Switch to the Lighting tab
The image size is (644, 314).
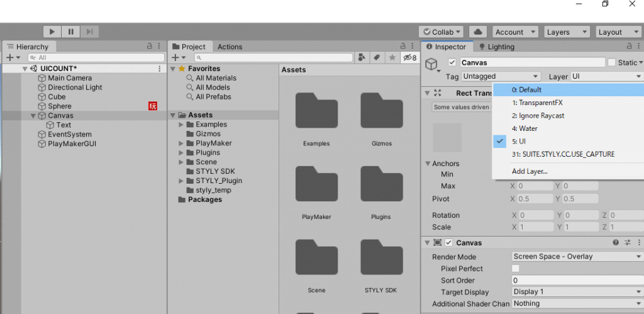(x=496, y=47)
